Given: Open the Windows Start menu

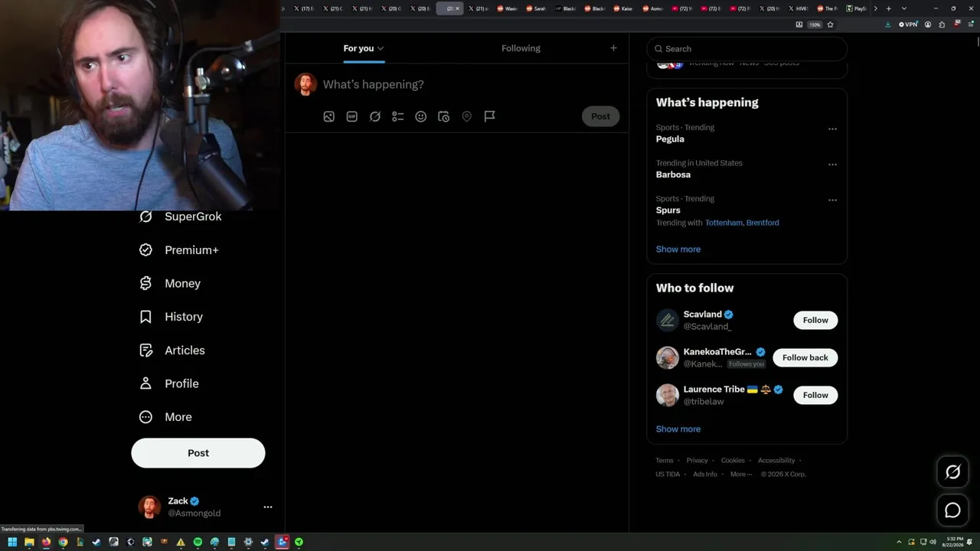Looking at the screenshot, I should point(12,542).
